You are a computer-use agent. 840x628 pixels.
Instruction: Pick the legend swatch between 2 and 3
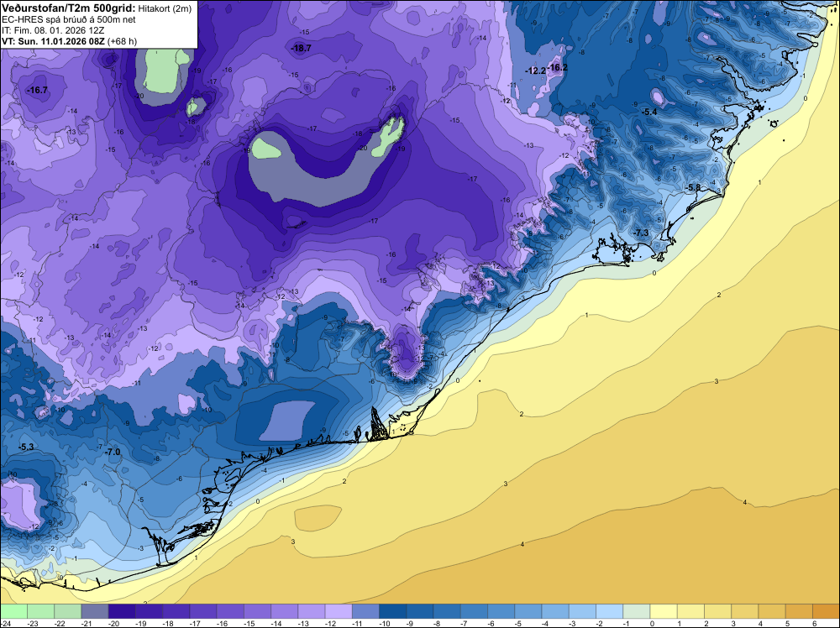pyautogui.click(x=718, y=611)
